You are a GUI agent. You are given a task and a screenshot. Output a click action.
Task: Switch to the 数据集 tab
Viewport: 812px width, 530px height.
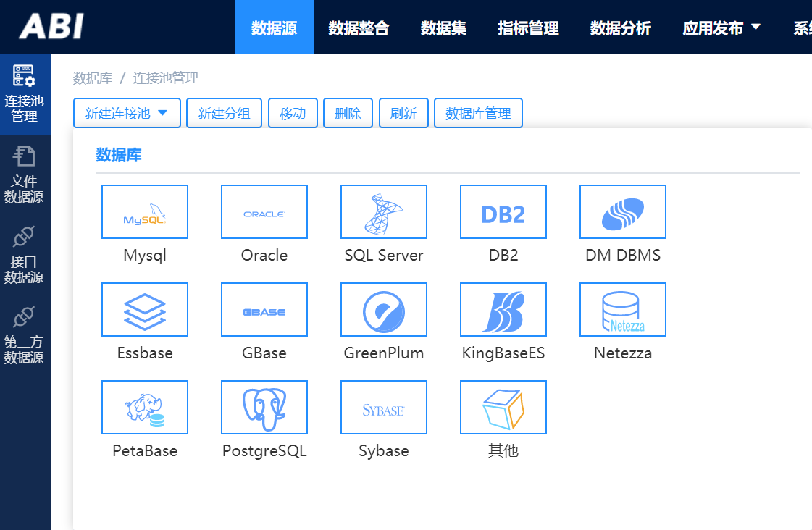tap(444, 28)
